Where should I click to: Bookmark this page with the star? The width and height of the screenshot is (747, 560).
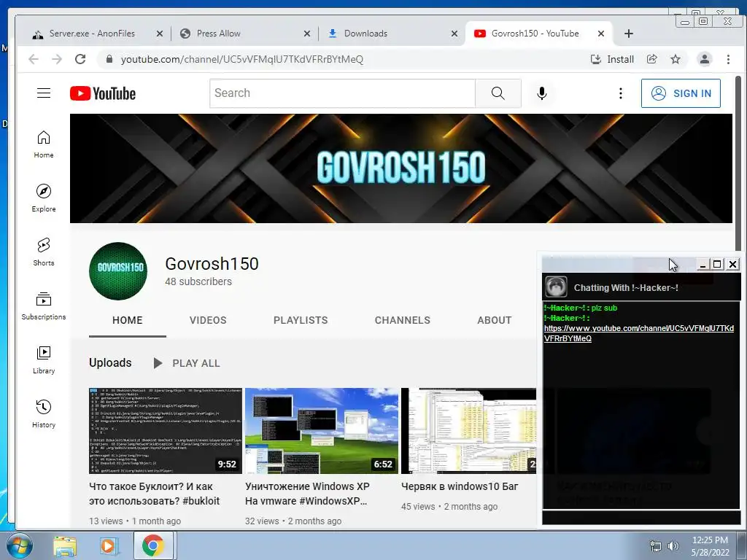pos(676,59)
